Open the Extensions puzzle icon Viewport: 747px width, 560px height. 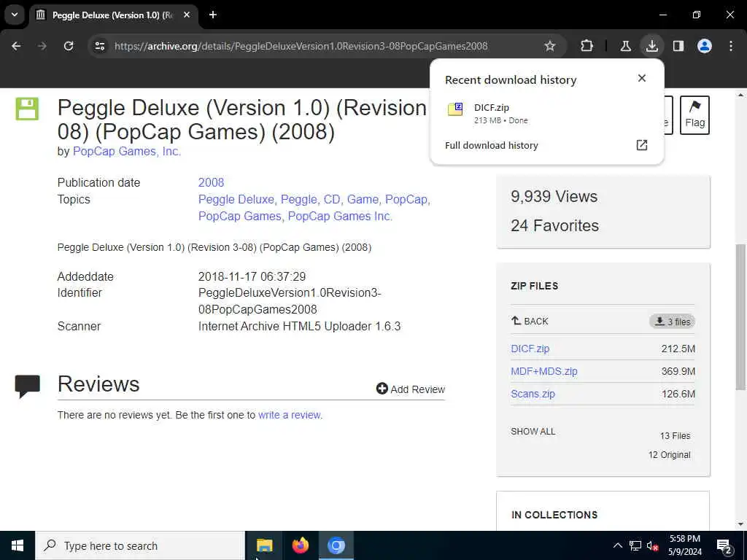pos(587,46)
